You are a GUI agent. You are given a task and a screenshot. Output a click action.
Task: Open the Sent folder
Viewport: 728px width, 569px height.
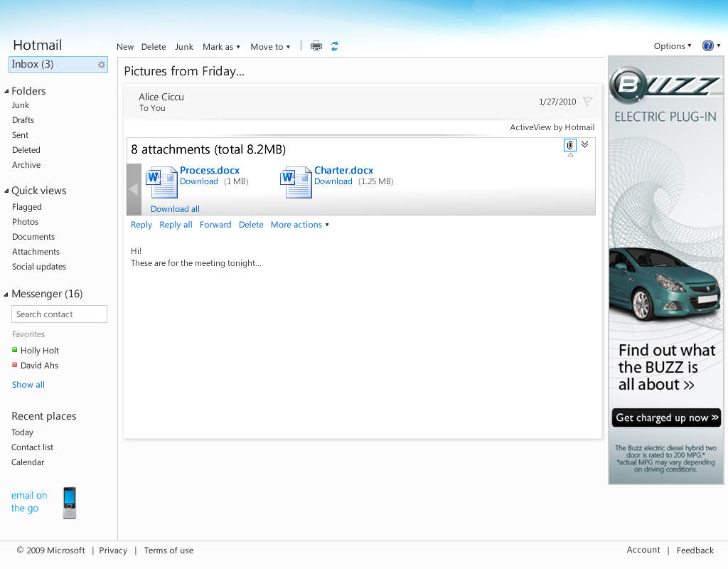click(x=20, y=135)
